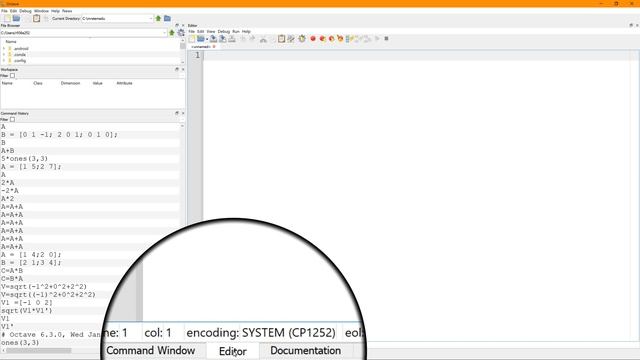Print the file from the Editor toolbar

(232, 39)
